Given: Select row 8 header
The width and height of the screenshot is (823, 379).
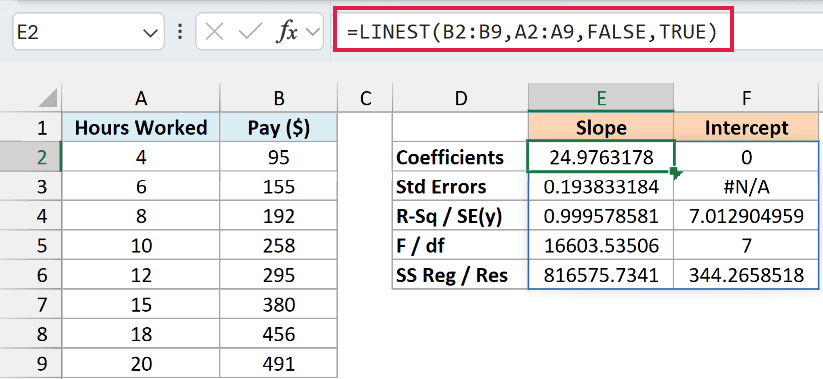Looking at the screenshot, I should [x=30, y=334].
